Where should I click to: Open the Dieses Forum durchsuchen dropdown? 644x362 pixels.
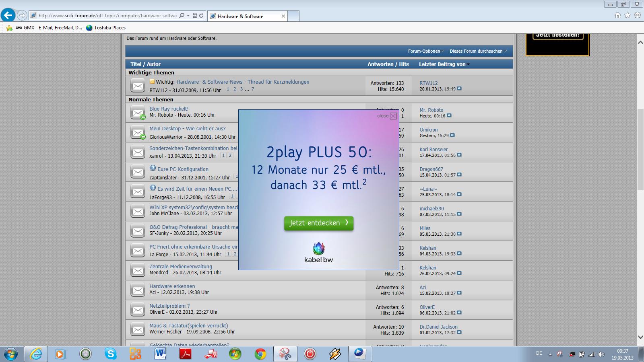(478, 51)
